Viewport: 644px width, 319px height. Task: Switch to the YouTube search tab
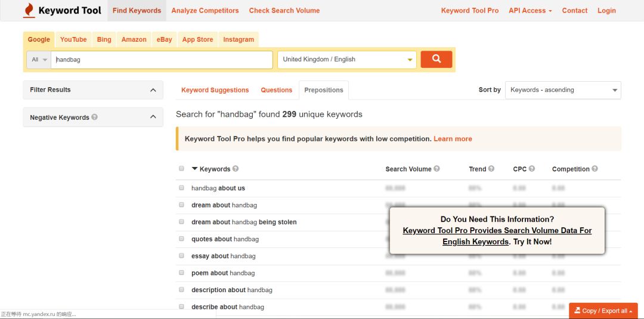[x=73, y=39]
